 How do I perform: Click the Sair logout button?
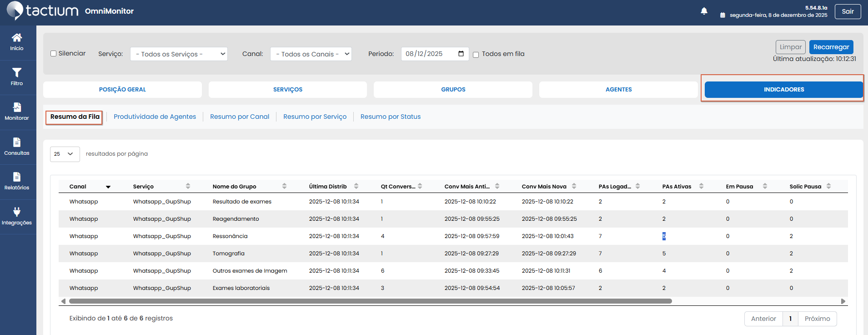coord(848,11)
